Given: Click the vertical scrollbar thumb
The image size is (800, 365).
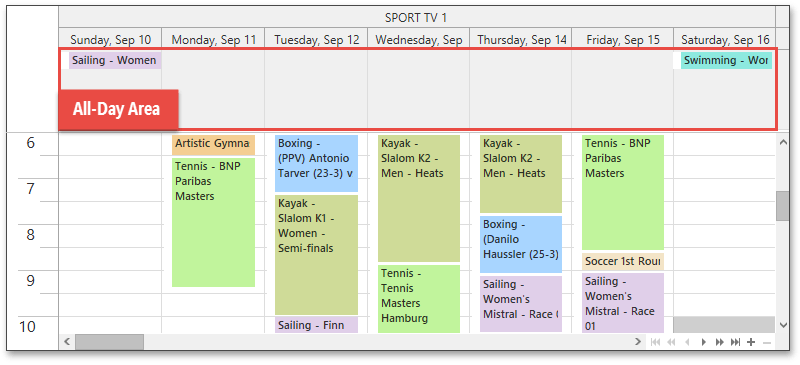Looking at the screenshot, I should coord(783,206).
